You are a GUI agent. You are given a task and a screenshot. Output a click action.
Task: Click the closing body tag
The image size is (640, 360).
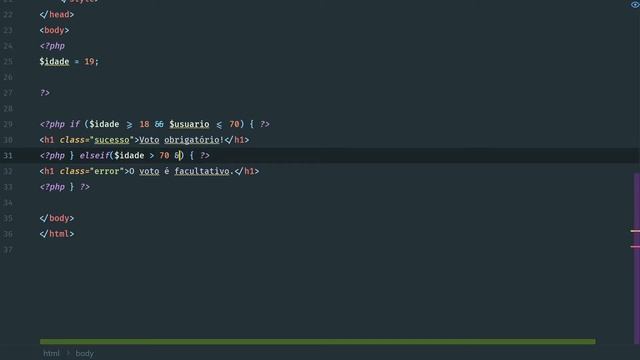(57, 218)
